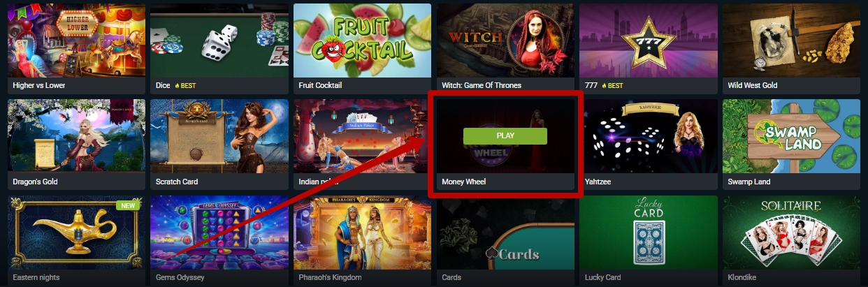Viewport: 868px width, 287px height.
Task: Click the Money Wheel title label
Action: click(463, 182)
